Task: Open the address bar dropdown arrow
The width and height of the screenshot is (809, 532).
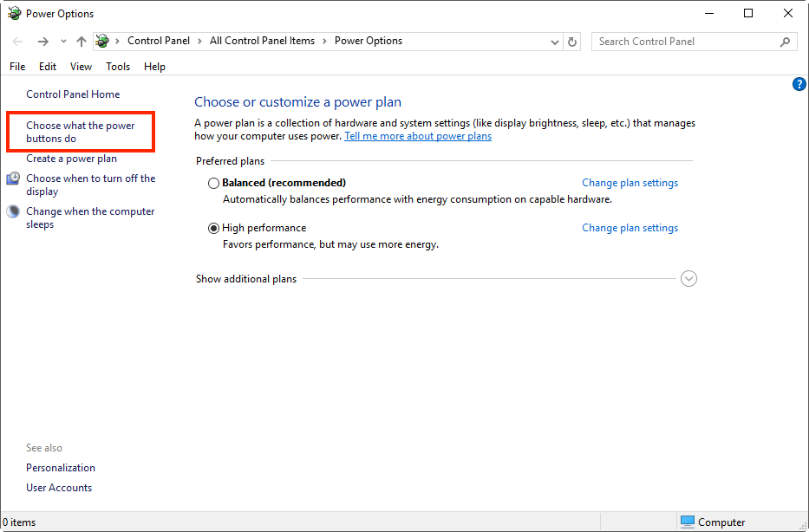Action: (556, 41)
